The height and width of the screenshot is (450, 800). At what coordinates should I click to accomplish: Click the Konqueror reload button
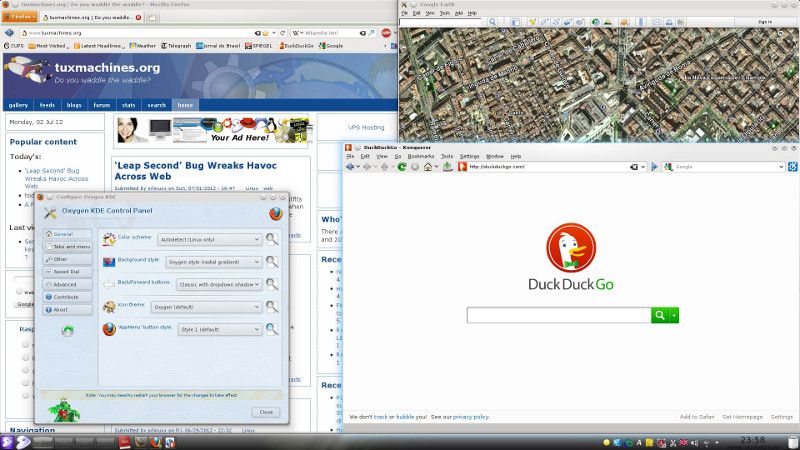point(402,167)
